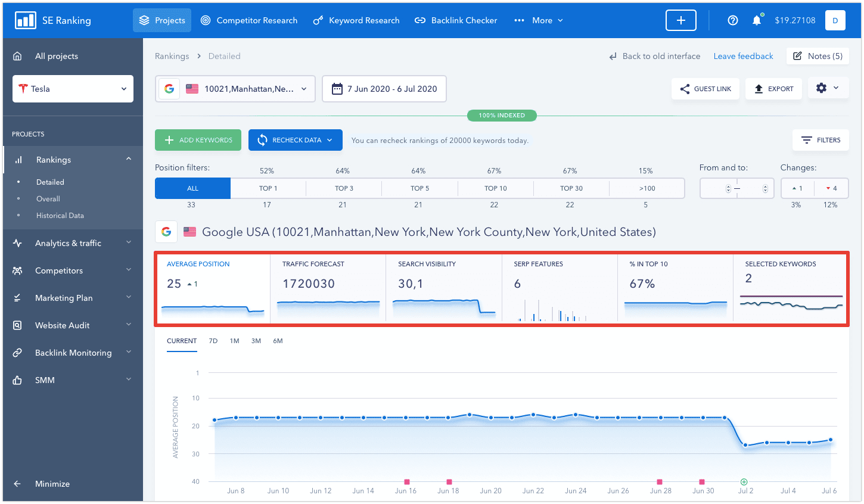The width and height of the screenshot is (864, 504).
Task: Click the Google icon beside the Google USA heading
Action: [166, 232]
